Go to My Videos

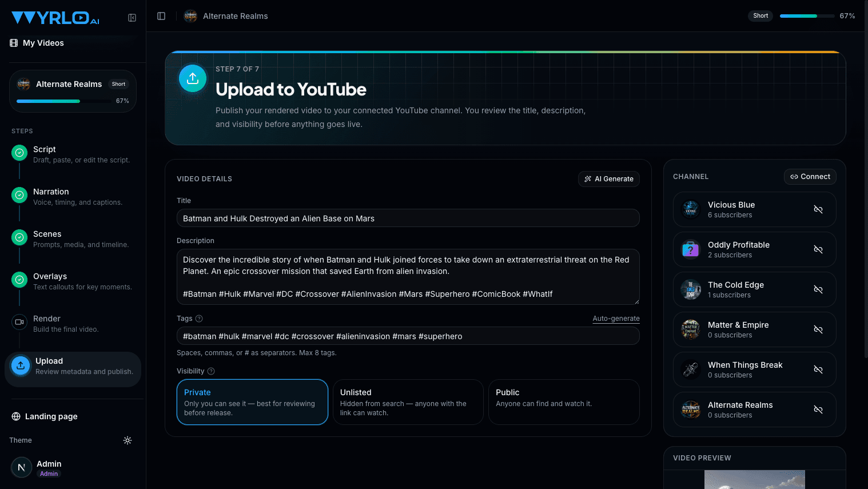point(37,43)
